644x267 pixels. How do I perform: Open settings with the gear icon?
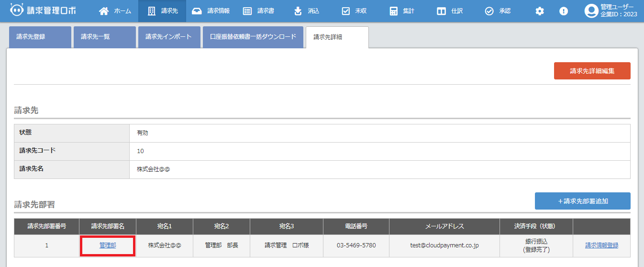[x=540, y=11]
